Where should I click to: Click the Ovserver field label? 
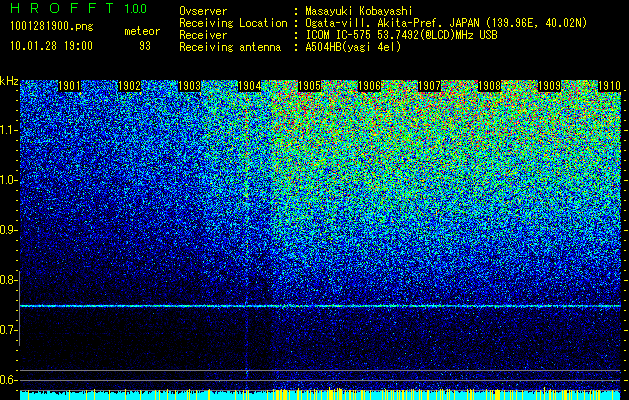203,11
